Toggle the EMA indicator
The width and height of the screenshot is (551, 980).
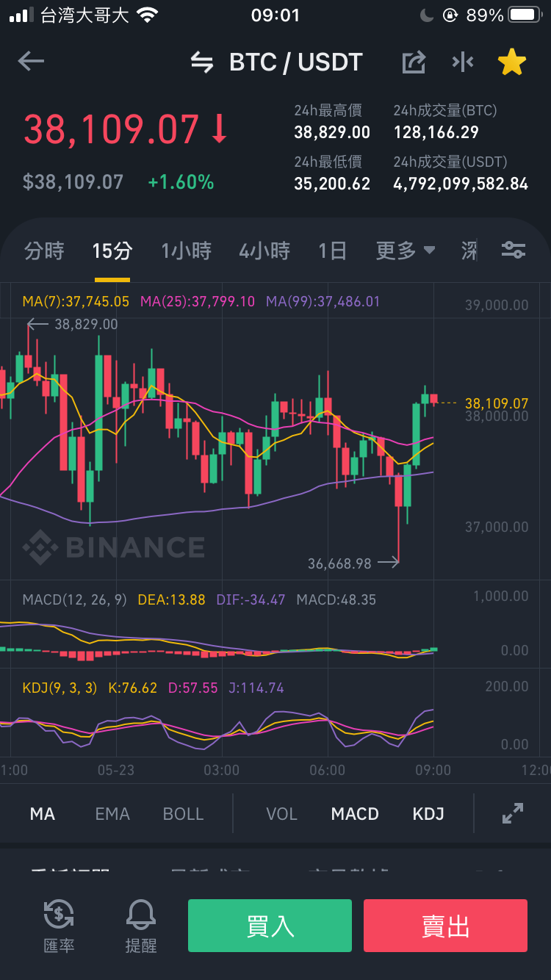pyautogui.click(x=112, y=814)
